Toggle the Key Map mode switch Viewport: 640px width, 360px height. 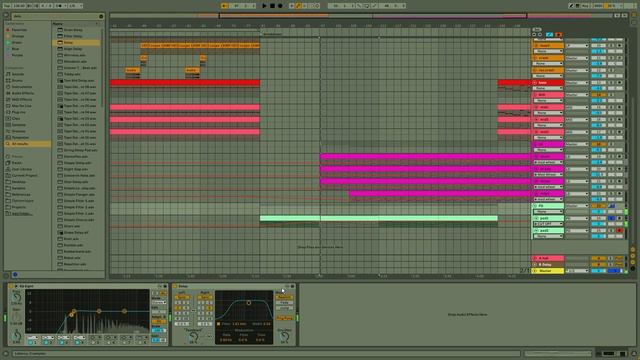585,6
